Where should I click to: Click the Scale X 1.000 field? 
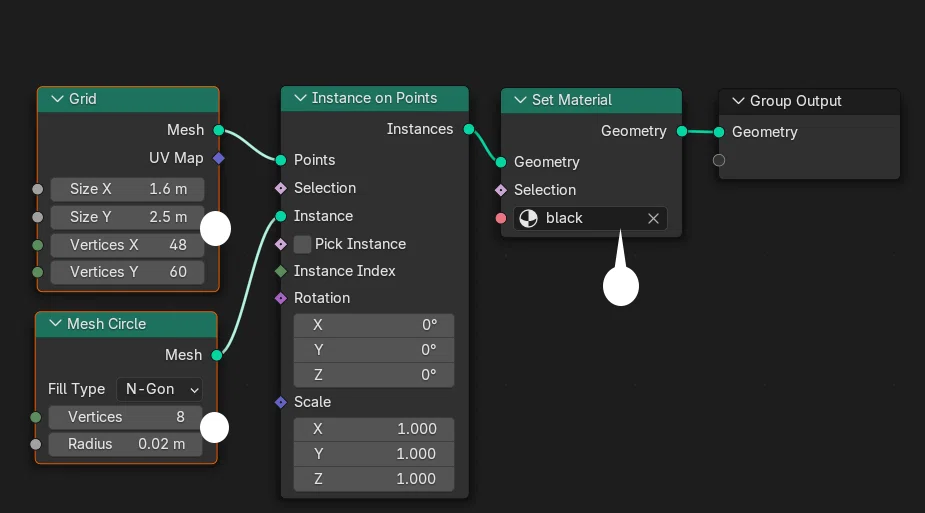[374, 429]
